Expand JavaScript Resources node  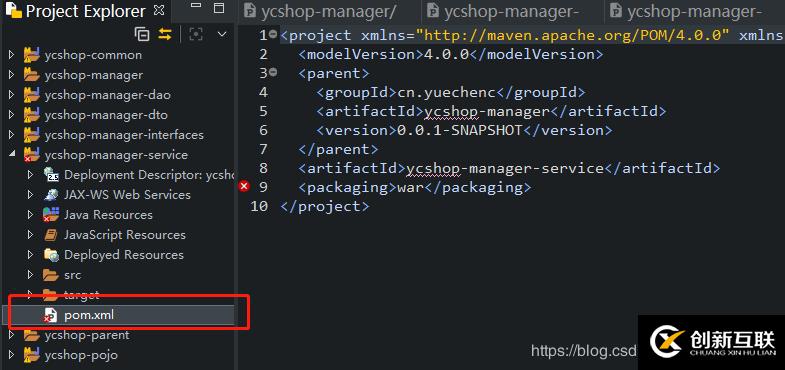pyautogui.click(x=31, y=235)
